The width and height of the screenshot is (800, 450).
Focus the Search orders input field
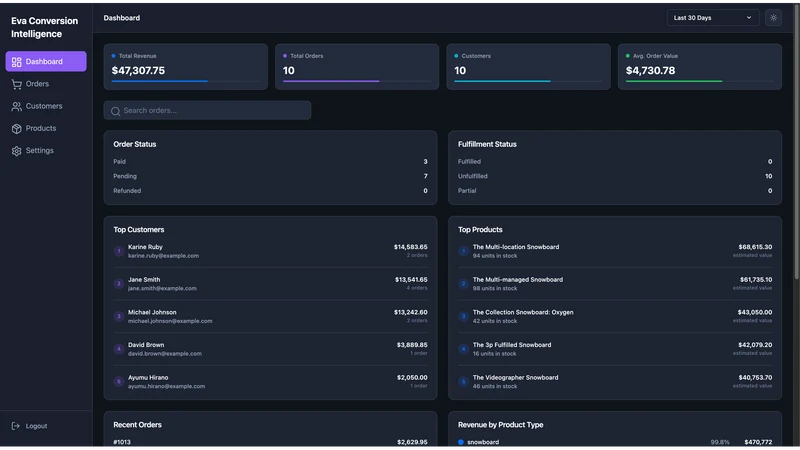(x=207, y=111)
